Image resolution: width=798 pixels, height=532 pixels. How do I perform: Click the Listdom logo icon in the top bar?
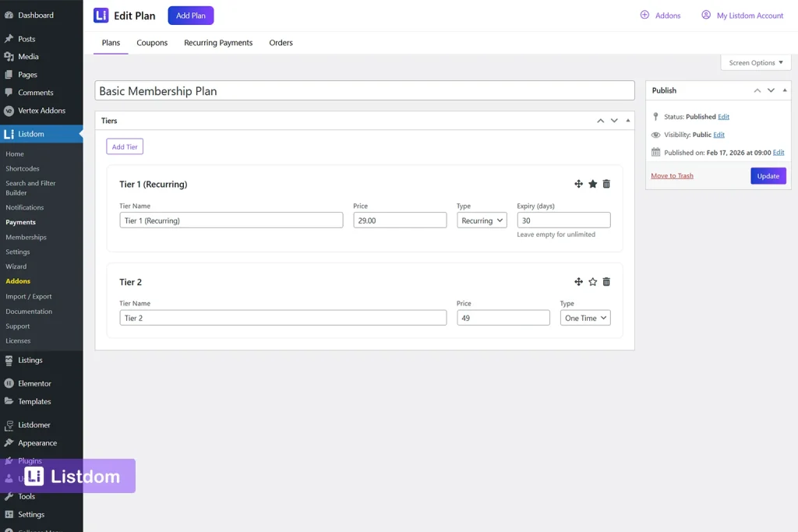point(101,15)
